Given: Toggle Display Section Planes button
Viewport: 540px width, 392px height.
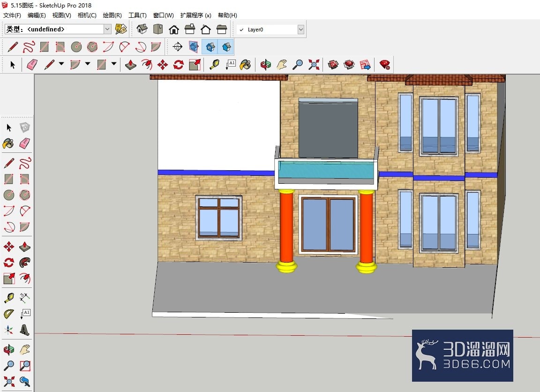Looking at the screenshot, I should (194, 47).
